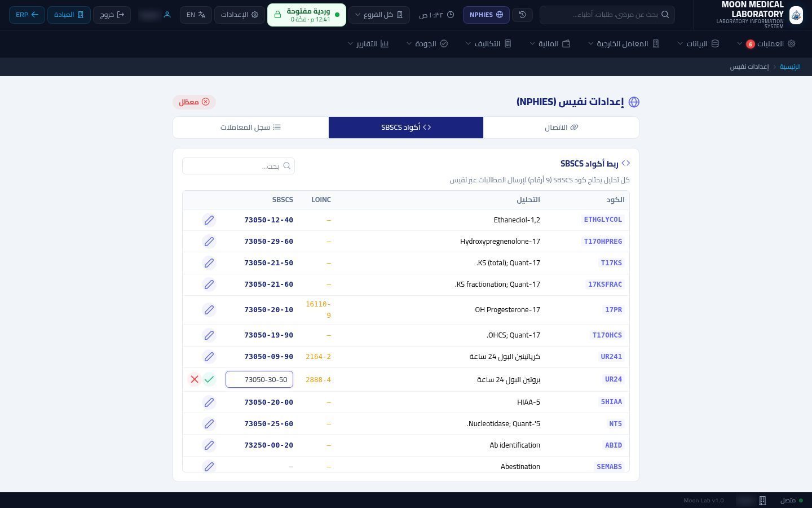The height and width of the screenshot is (508, 812).
Task: Edit SBSCS code for 5HIAA row
Action: click(x=209, y=402)
